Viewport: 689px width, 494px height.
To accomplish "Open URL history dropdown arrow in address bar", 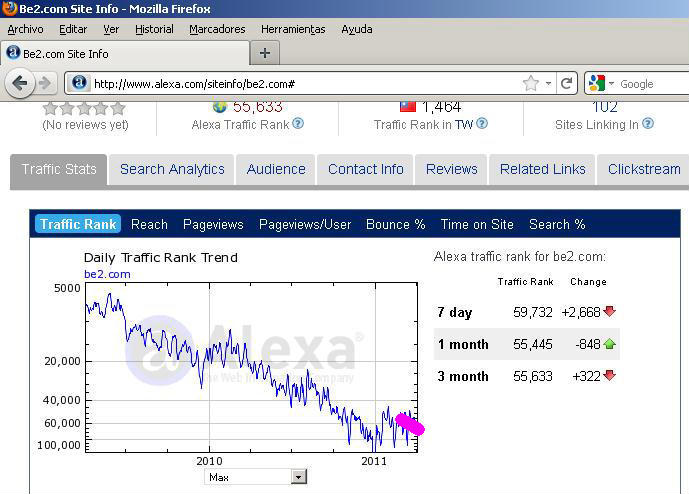I will (548, 83).
